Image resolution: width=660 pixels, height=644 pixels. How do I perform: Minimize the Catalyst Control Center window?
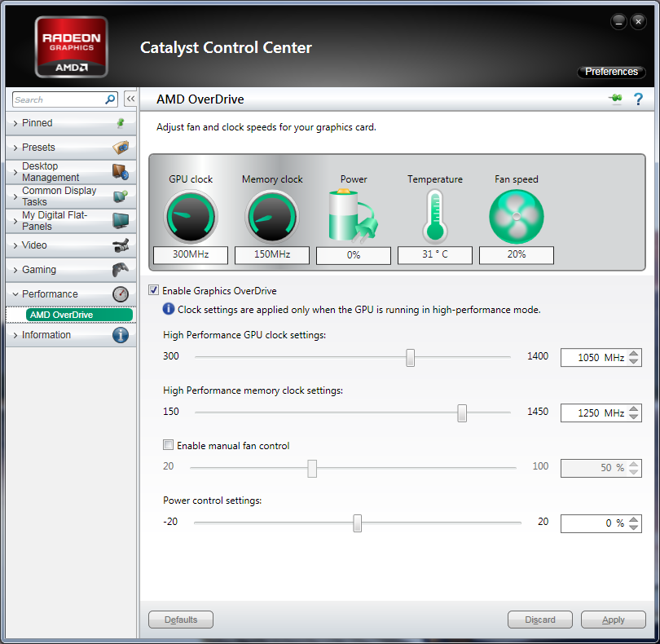(x=618, y=21)
